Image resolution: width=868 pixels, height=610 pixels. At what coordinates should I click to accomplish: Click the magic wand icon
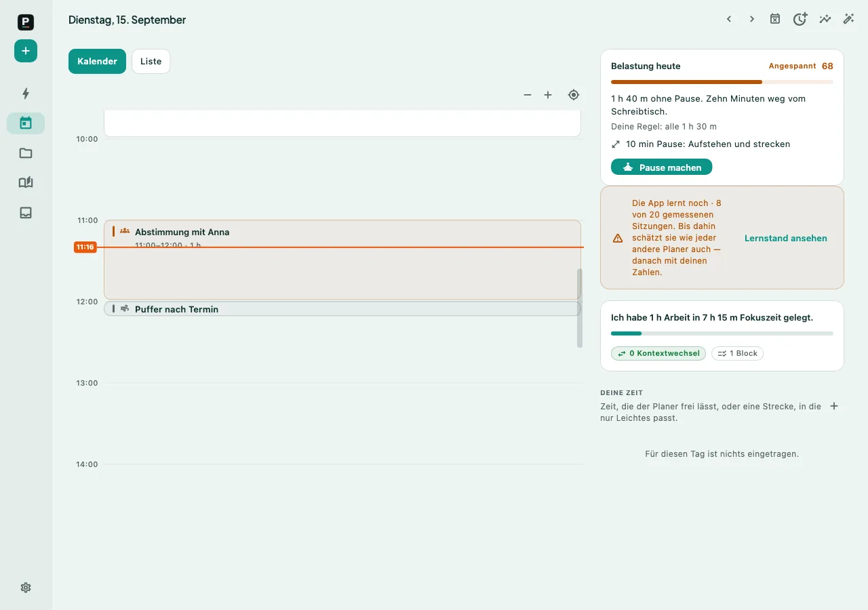tap(848, 19)
